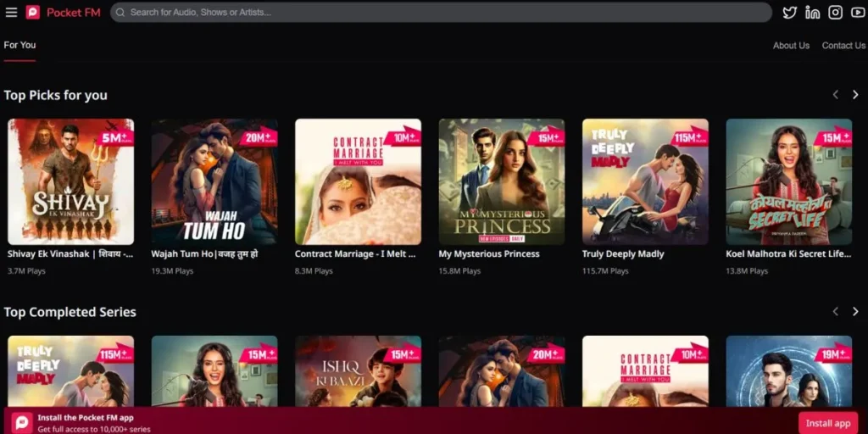Open Pocket FM Twitter page

tap(789, 12)
